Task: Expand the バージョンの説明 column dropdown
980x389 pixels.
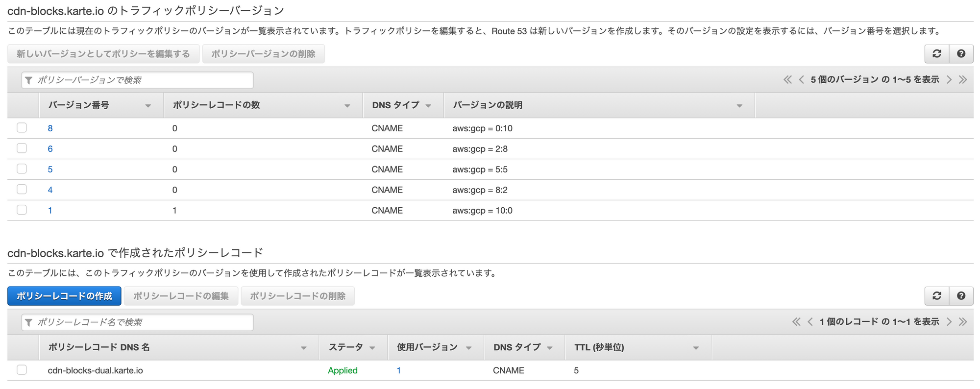Action: pos(739,106)
